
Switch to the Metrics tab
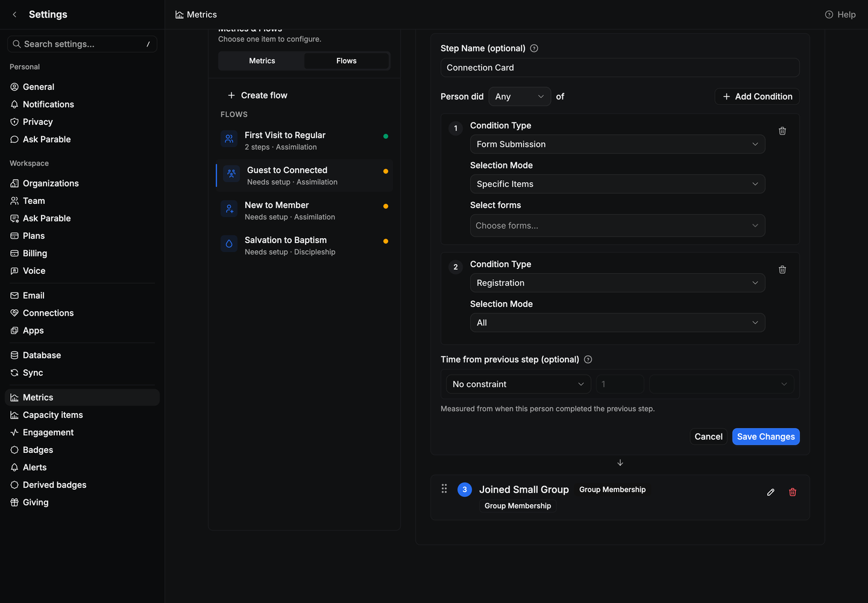tap(262, 61)
